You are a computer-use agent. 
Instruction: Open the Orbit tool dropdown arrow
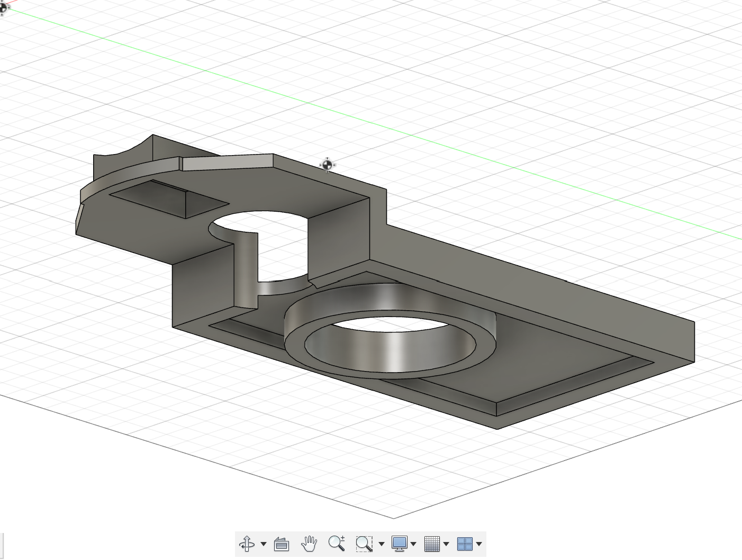click(263, 544)
